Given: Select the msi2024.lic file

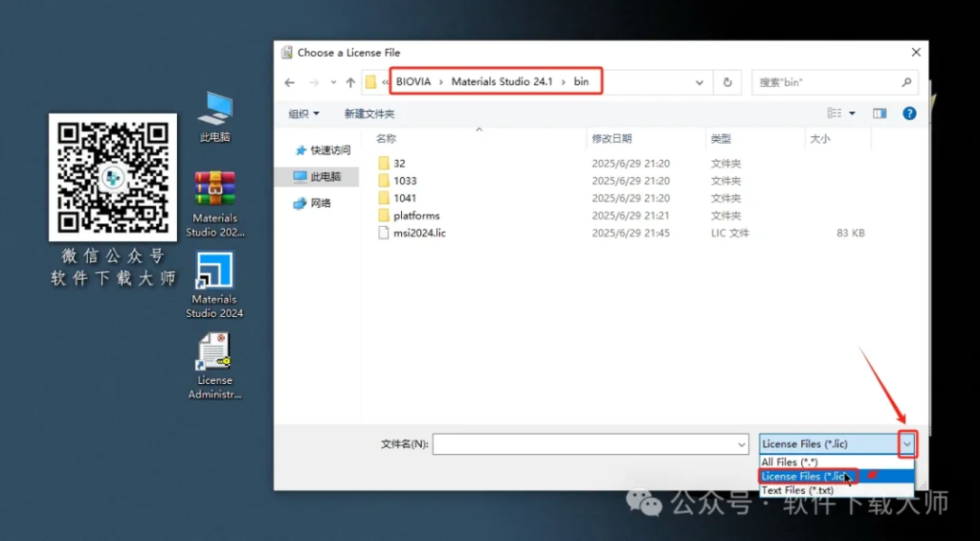Looking at the screenshot, I should coord(419,233).
